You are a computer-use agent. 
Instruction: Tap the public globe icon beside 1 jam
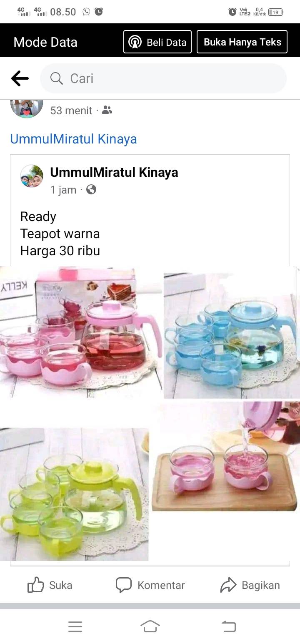coord(91,190)
